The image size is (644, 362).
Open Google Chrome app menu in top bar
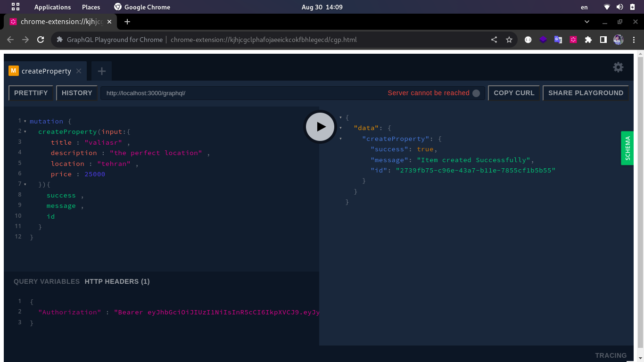(142, 7)
